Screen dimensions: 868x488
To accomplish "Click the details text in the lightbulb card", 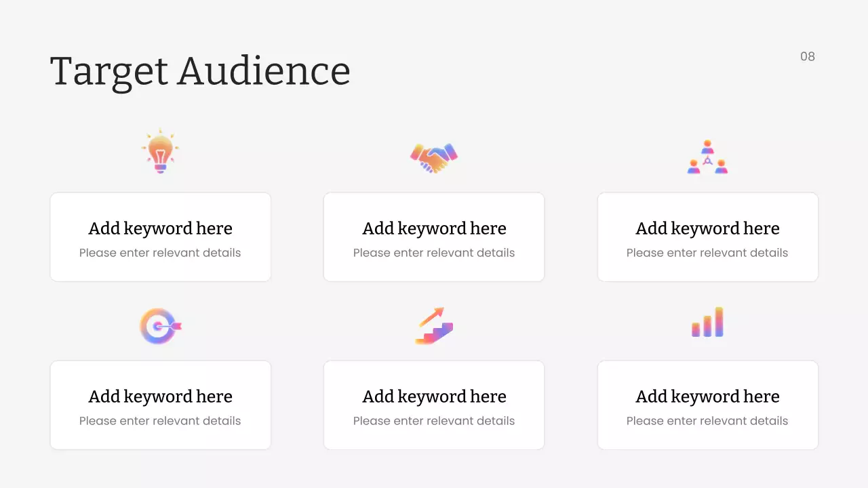I will tap(160, 253).
